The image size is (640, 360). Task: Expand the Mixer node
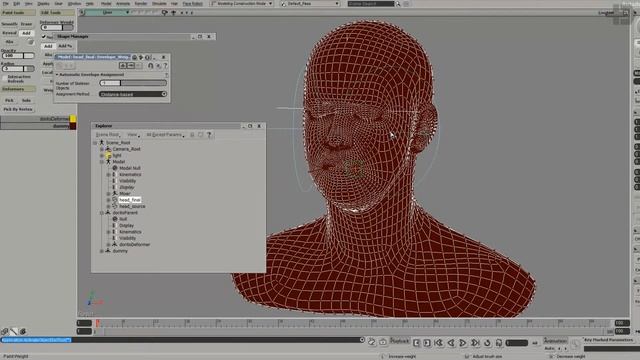[x=109, y=194]
